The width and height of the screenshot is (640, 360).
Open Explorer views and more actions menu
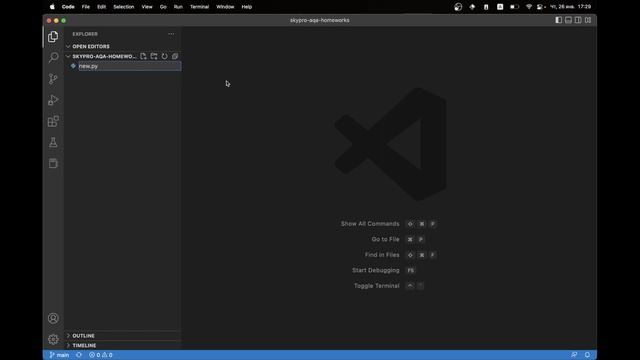[171, 34]
